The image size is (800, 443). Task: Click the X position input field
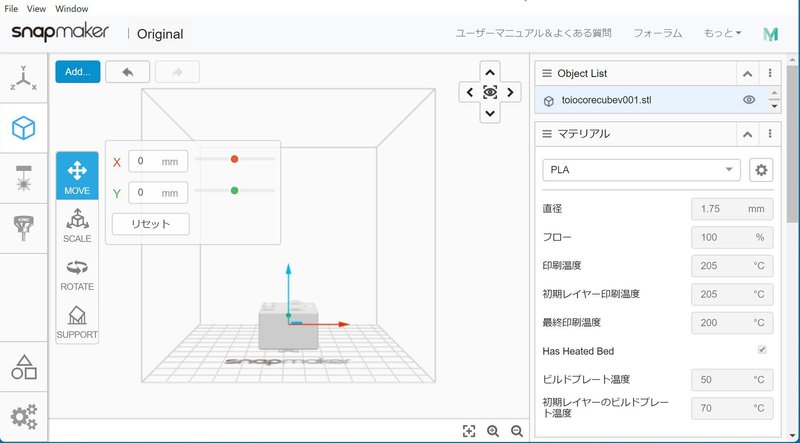[158, 161]
